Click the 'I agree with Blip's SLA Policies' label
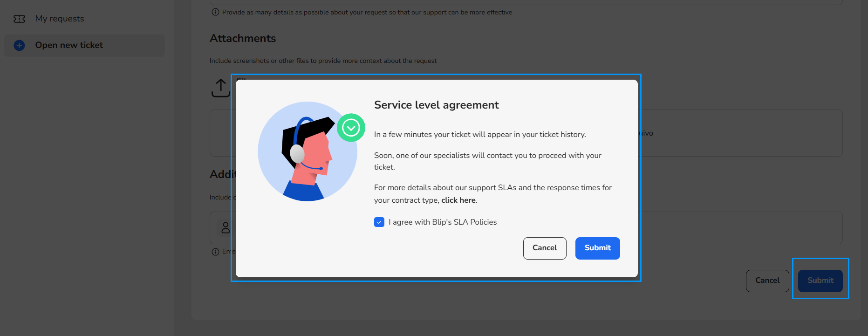The width and height of the screenshot is (868, 336). tap(443, 222)
